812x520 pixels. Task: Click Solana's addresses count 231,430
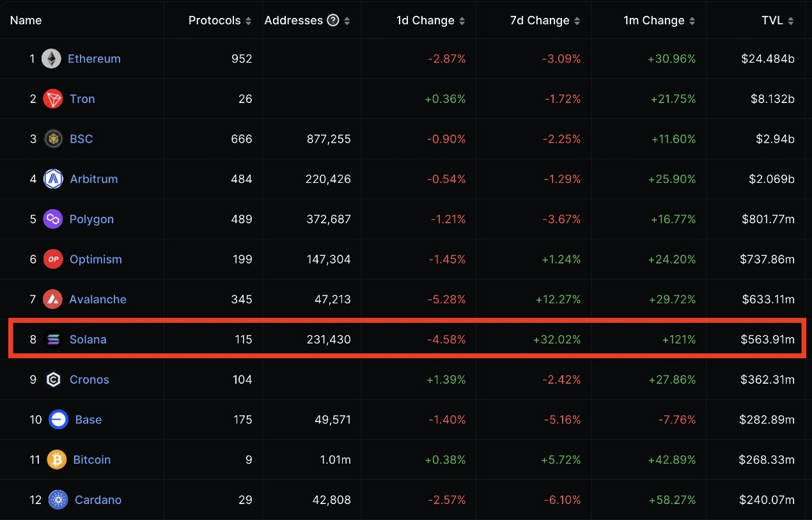tap(328, 340)
